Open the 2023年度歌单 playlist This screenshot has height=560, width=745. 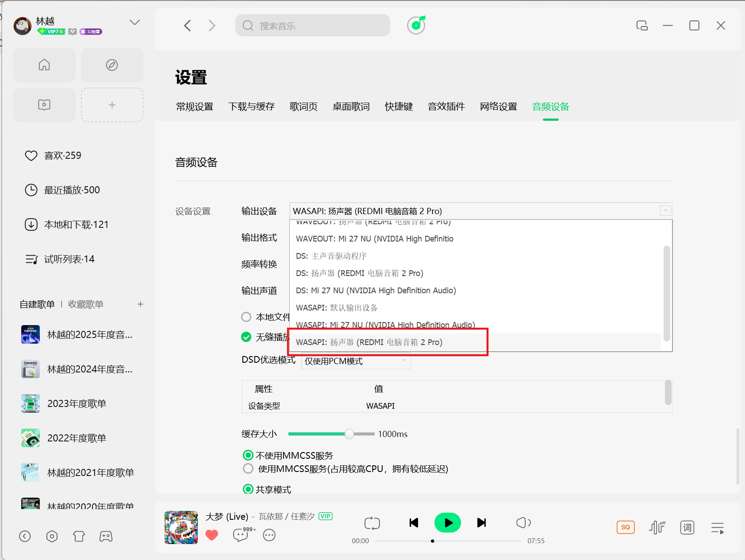[77, 403]
